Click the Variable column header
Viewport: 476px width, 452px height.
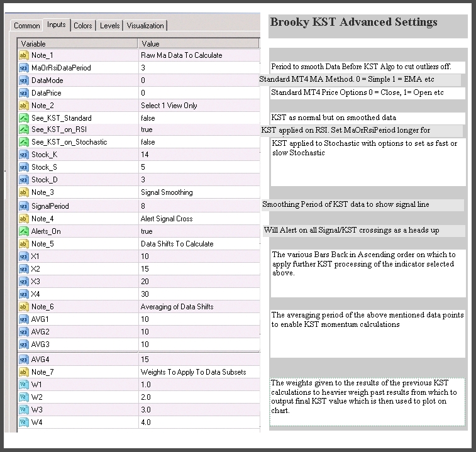coord(78,44)
